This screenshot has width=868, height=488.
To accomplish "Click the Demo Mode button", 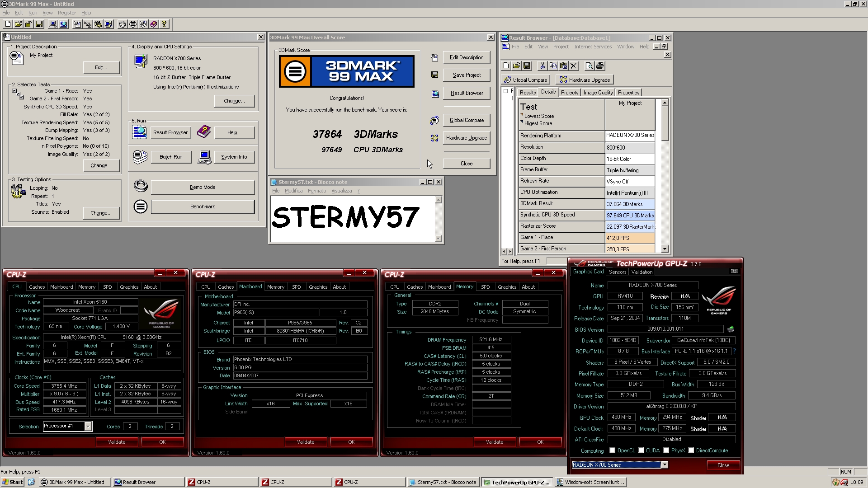I will pyautogui.click(x=203, y=187).
